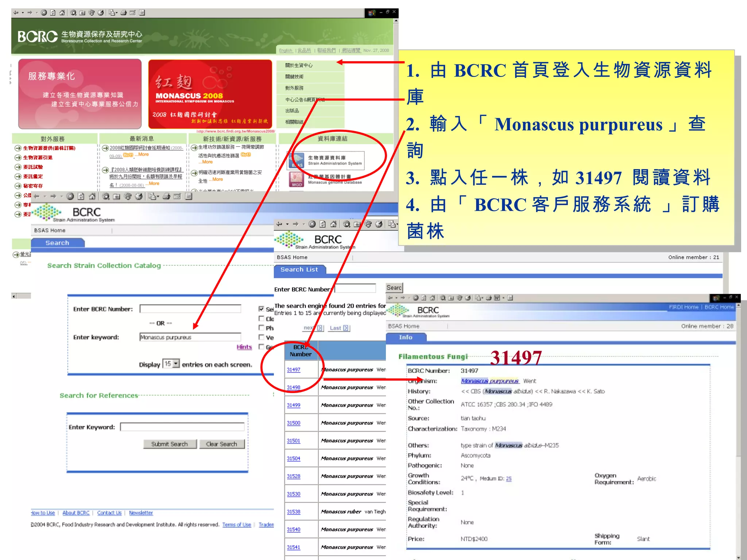The width and height of the screenshot is (747, 560).
Task: Open Favorites from the BCRC homepage browser toolbar
Action: (x=82, y=13)
